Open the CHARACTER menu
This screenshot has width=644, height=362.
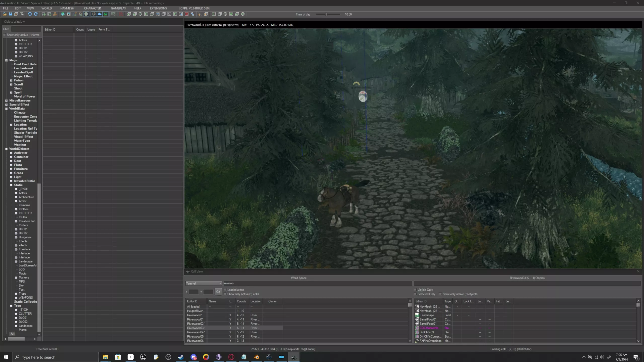point(92,8)
